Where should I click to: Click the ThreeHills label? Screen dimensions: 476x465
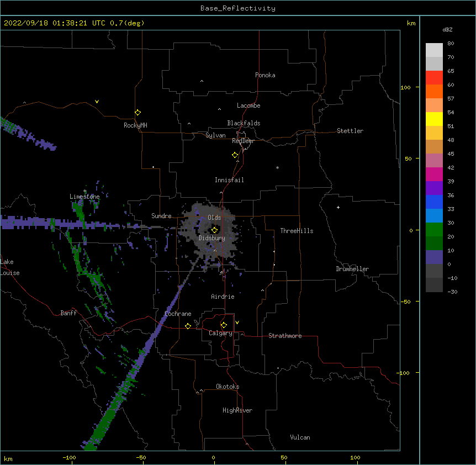click(x=297, y=231)
